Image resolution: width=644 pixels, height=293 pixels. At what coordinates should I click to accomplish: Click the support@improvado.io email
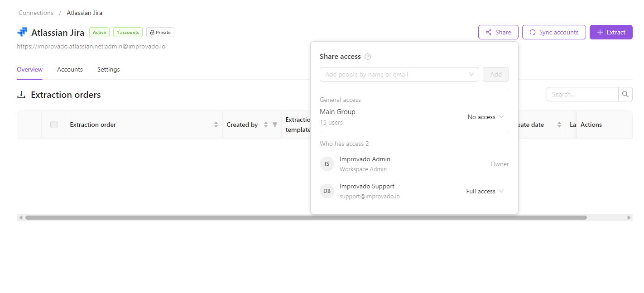(370, 197)
